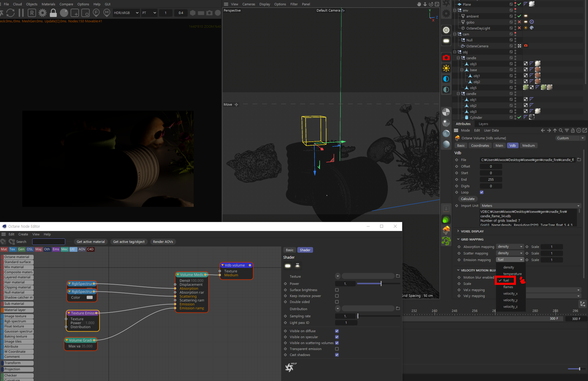Click the RgbSpectrum Color white swatch
This screenshot has height=381, width=588.
[89, 297]
